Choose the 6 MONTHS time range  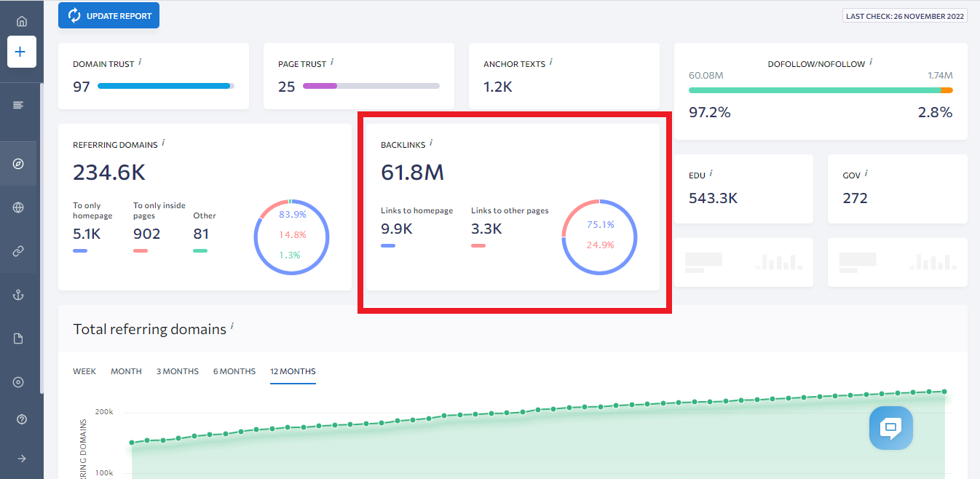(234, 371)
